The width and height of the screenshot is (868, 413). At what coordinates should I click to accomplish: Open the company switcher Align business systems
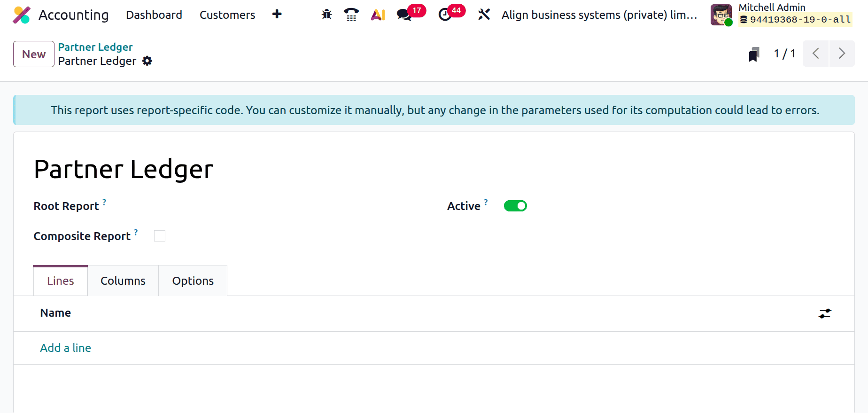599,15
